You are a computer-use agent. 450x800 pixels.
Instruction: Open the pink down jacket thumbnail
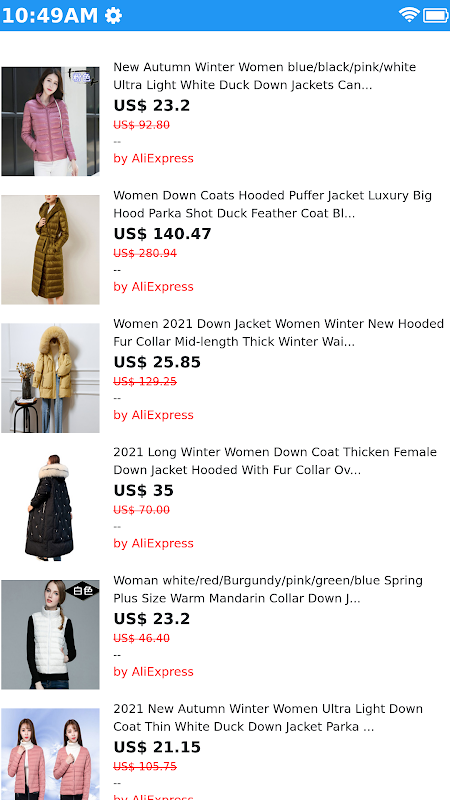pos(51,121)
